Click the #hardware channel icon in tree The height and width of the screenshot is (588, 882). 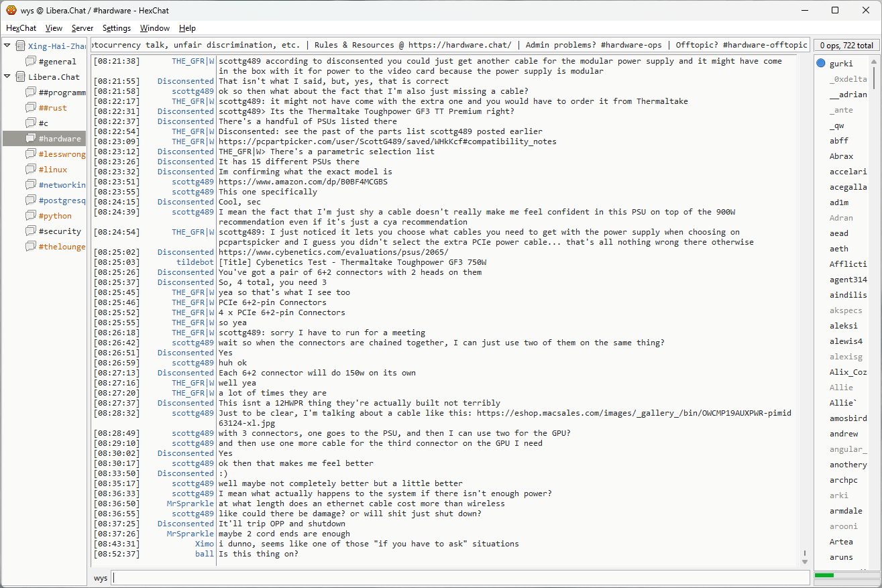point(30,139)
